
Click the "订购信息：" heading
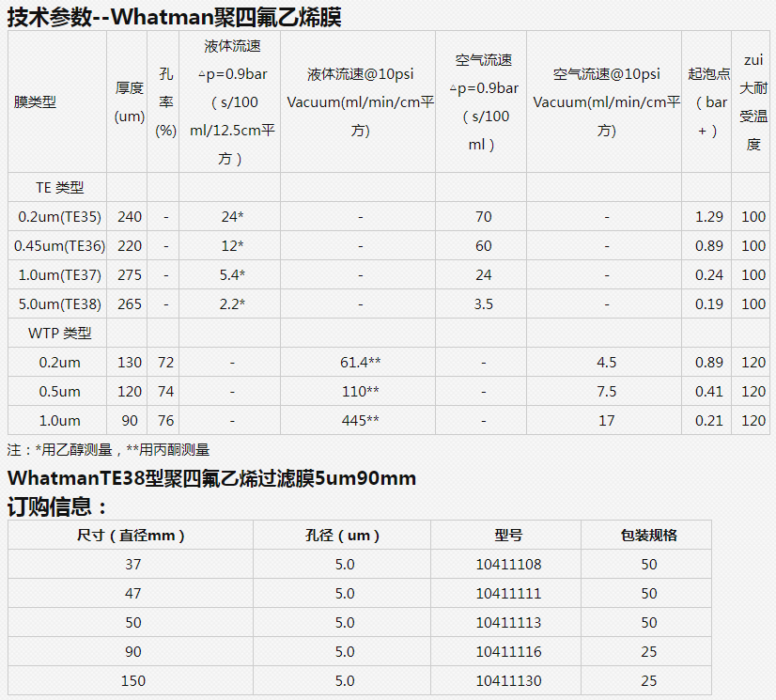(57, 507)
